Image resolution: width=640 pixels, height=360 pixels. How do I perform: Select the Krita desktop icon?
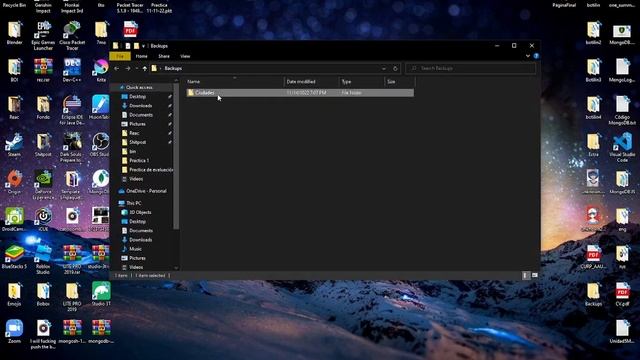tap(101, 71)
